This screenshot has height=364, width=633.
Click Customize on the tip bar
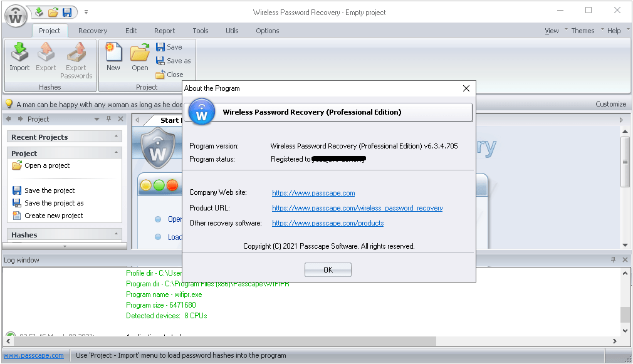(611, 104)
